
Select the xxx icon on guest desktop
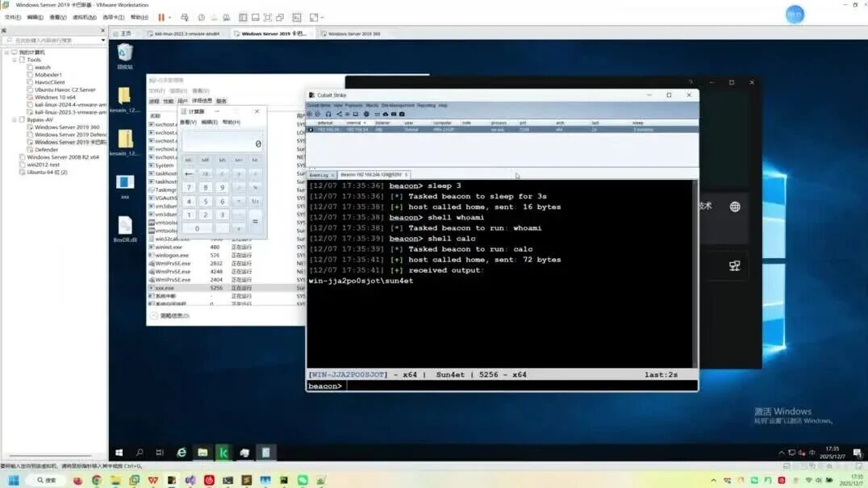click(125, 186)
